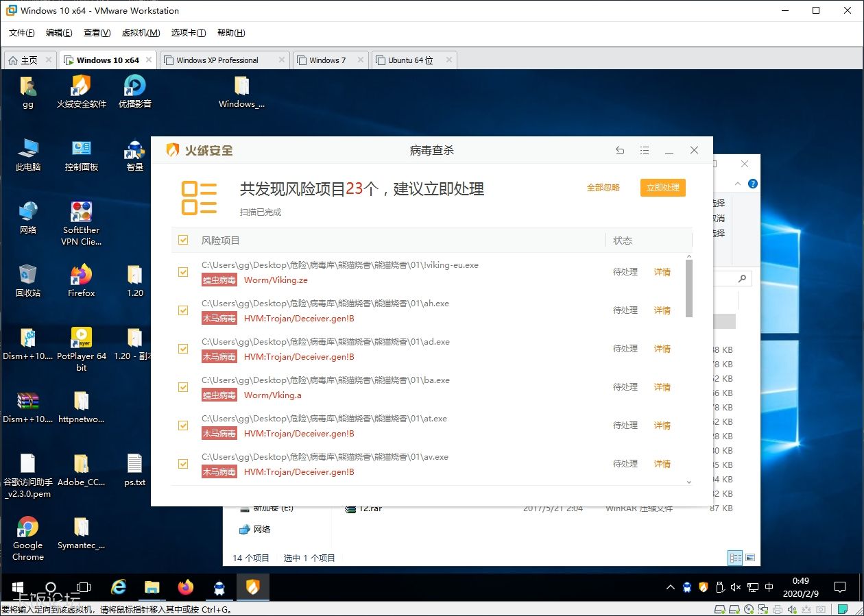864x616 pixels.
Task: Click the 全部忽略 link
Action: tap(603, 188)
